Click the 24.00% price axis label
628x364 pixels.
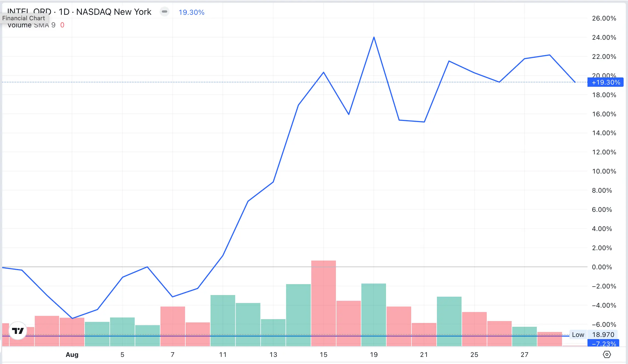pyautogui.click(x=604, y=37)
